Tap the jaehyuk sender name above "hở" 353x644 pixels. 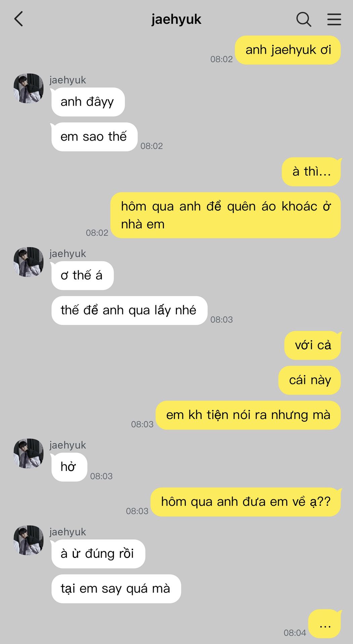pyautogui.click(x=68, y=445)
